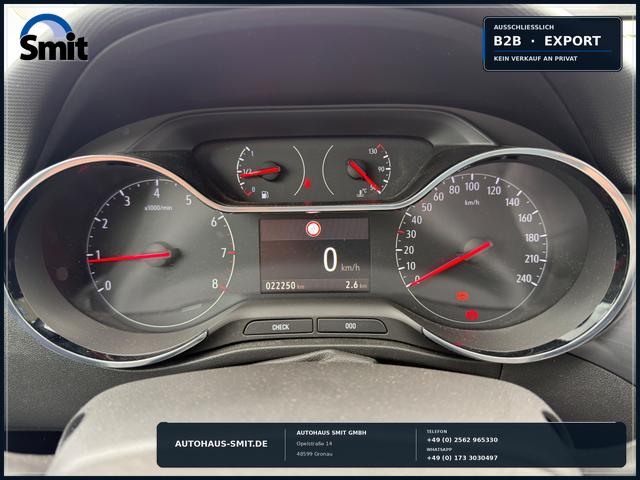Click the 8 mark on the tachometer
The height and width of the screenshot is (480, 640).
click(x=215, y=283)
